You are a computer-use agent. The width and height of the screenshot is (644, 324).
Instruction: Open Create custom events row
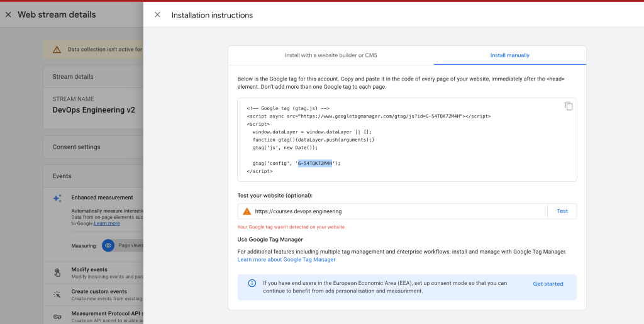coord(93,294)
